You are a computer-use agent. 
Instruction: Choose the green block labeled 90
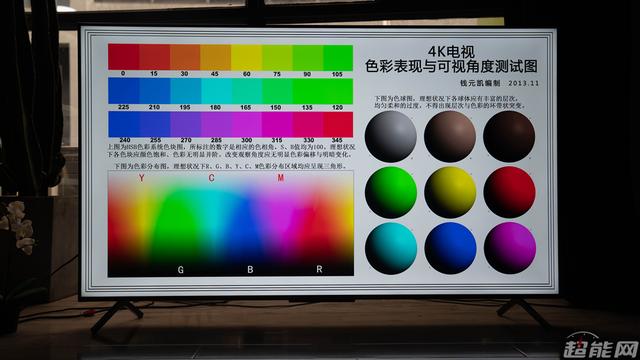pyautogui.click(x=307, y=58)
